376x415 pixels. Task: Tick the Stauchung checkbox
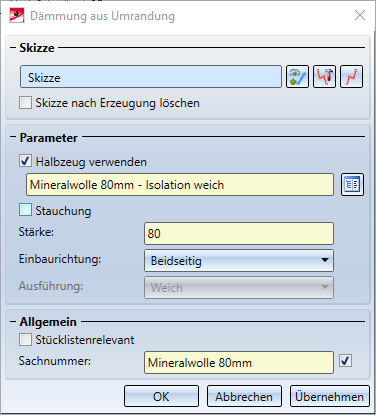click(x=26, y=210)
